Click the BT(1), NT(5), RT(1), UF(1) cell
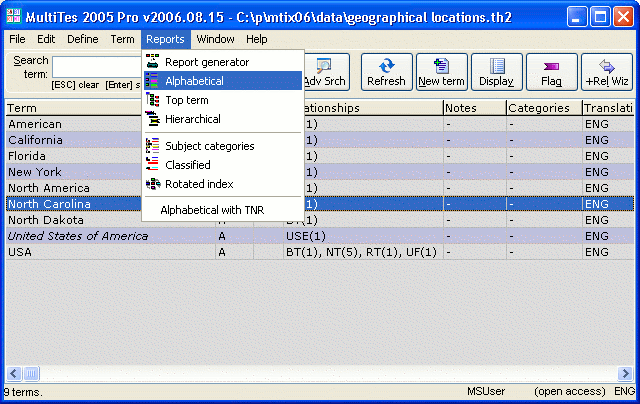The height and width of the screenshot is (404, 640). click(363, 252)
